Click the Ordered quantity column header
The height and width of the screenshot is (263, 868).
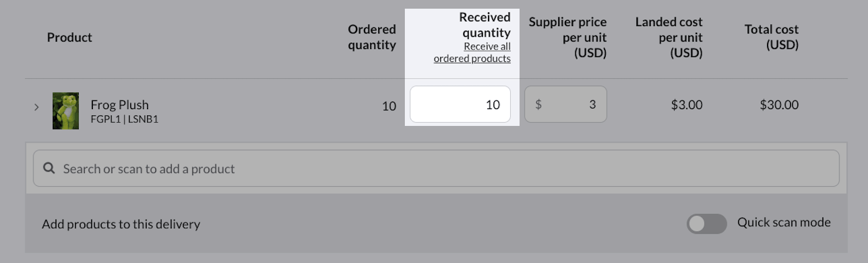click(x=372, y=37)
